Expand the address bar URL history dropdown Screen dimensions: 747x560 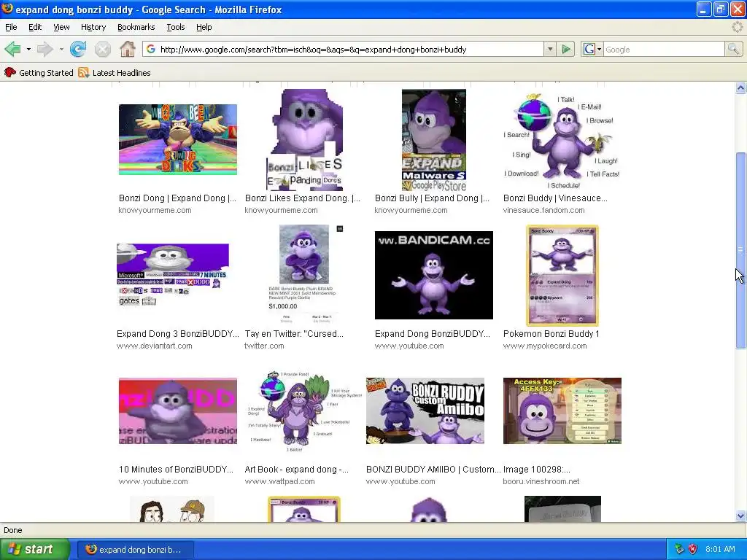pos(550,49)
